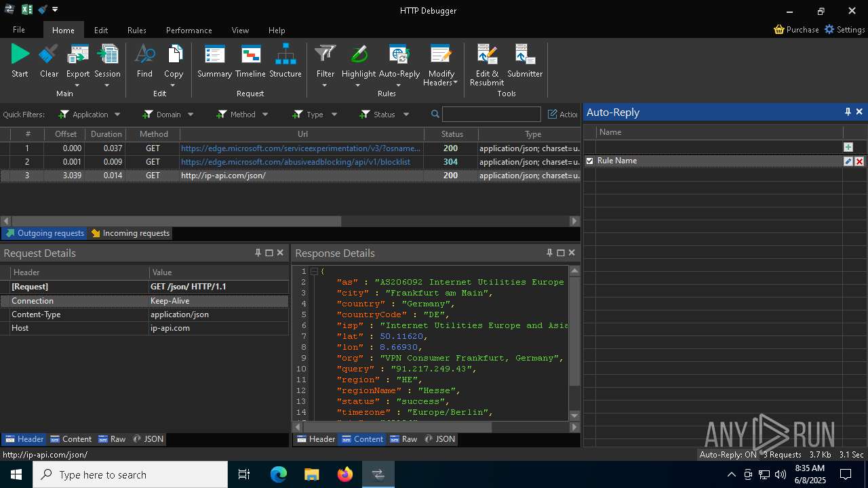Add a new Auto-Reply rule
Screen dimensions: 868x488
pyautogui.click(x=848, y=147)
